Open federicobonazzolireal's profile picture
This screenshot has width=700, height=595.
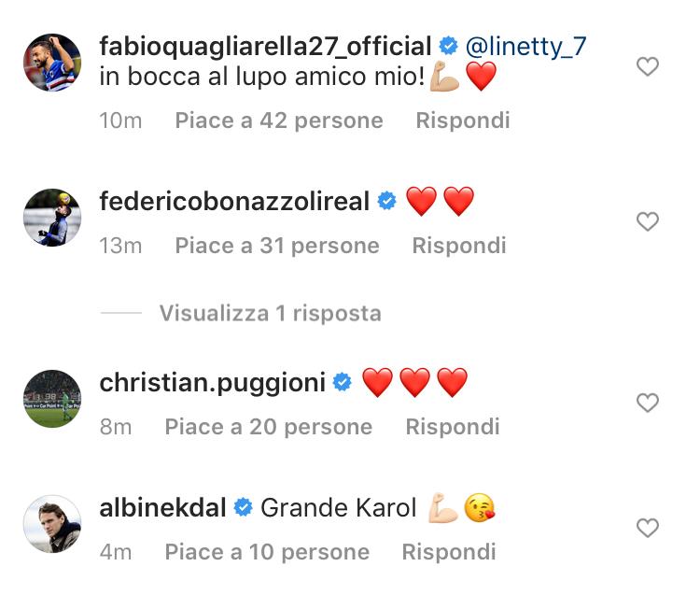52,217
